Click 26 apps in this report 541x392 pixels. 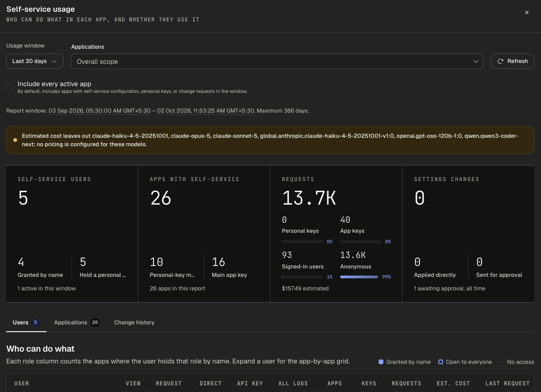(178, 289)
